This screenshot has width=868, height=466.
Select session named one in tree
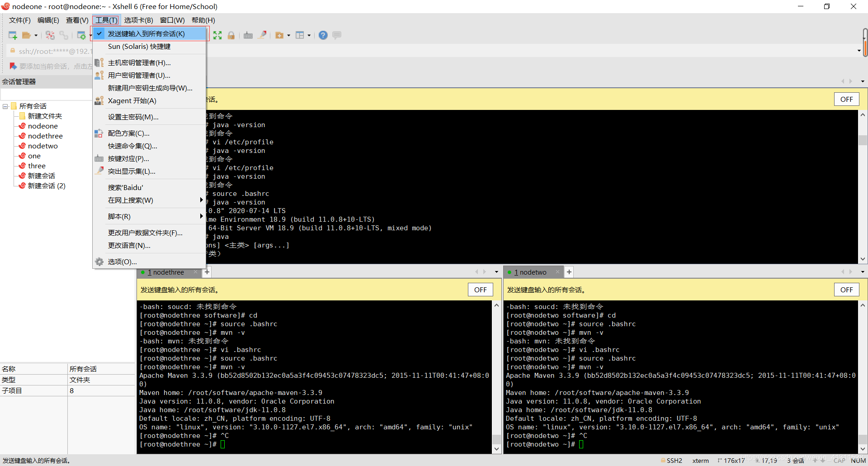[34, 156]
